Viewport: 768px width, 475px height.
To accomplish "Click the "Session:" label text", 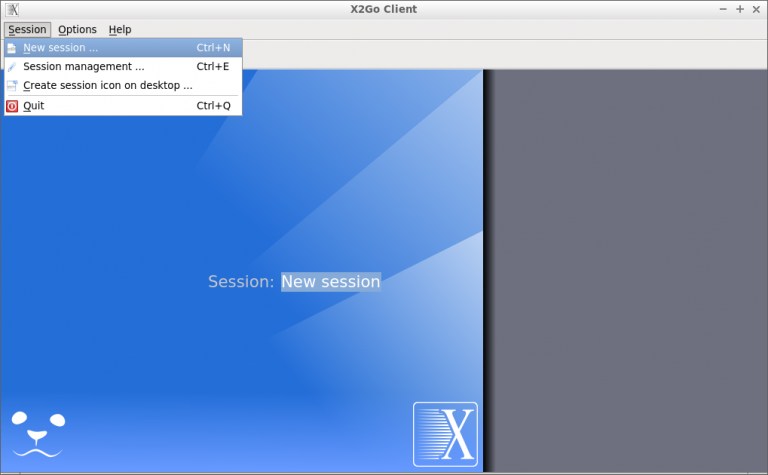I will tap(241, 282).
